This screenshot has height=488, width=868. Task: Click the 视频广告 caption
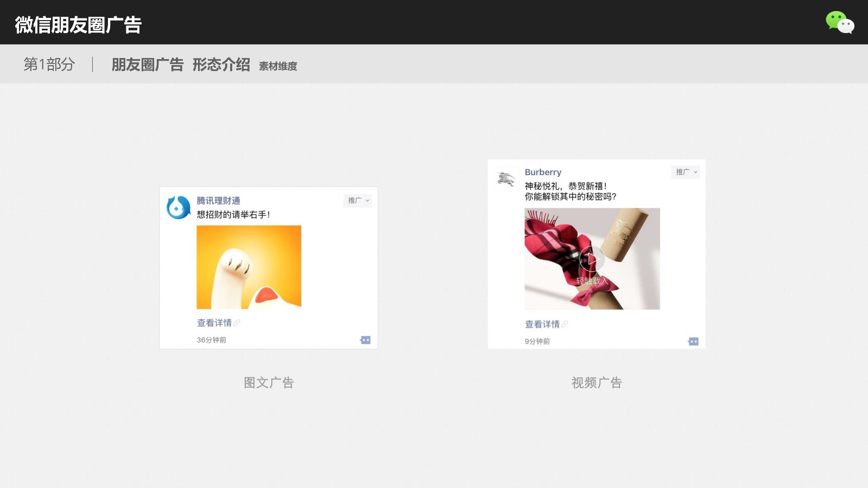(597, 383)
